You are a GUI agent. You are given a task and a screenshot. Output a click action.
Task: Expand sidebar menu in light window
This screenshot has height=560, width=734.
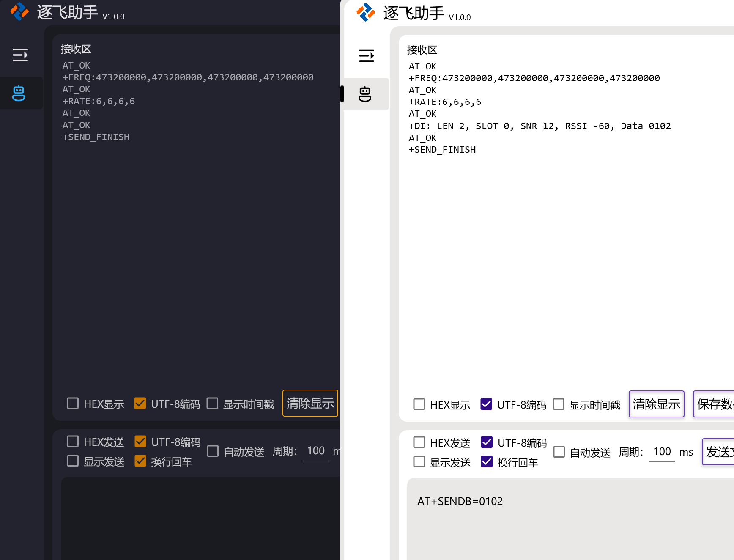pyautogui.click(x=366, y=56)
